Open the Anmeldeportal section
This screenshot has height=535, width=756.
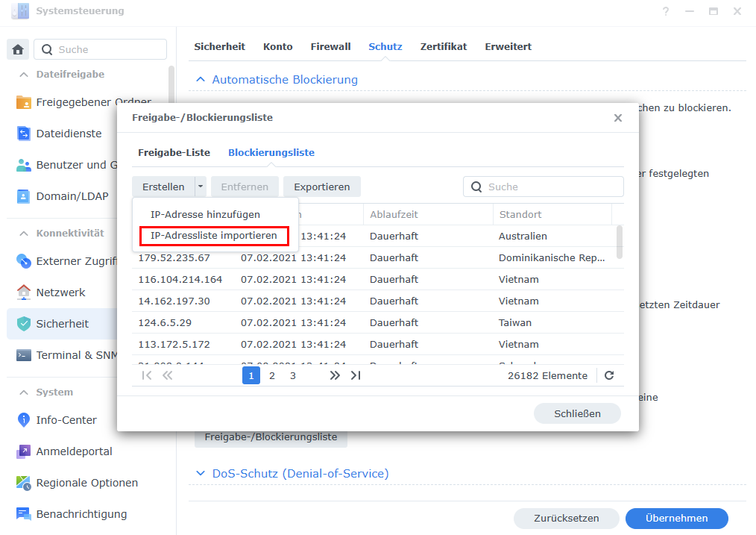tap(74, 451)
